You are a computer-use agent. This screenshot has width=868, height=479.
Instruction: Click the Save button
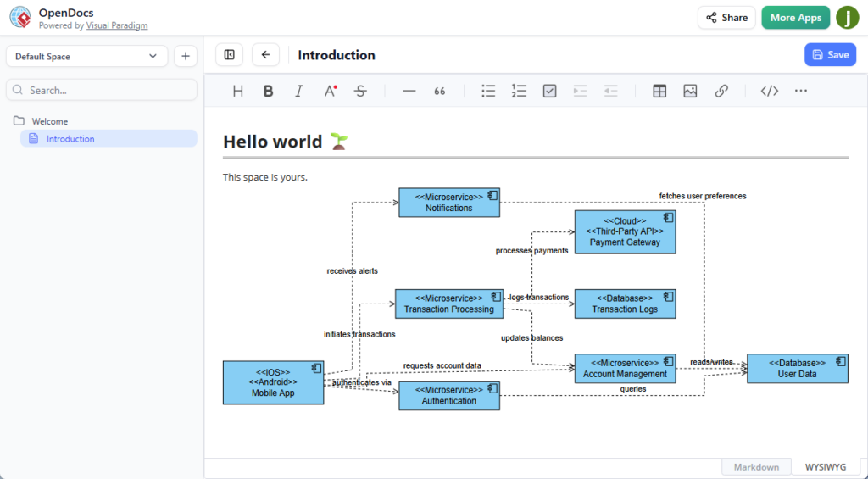(x=830, y=55)
